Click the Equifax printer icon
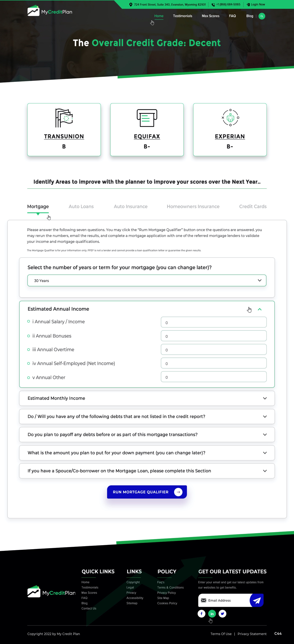The height and width of the screenshot is (644, 294). pyautogui.click(x=147, y=118)
